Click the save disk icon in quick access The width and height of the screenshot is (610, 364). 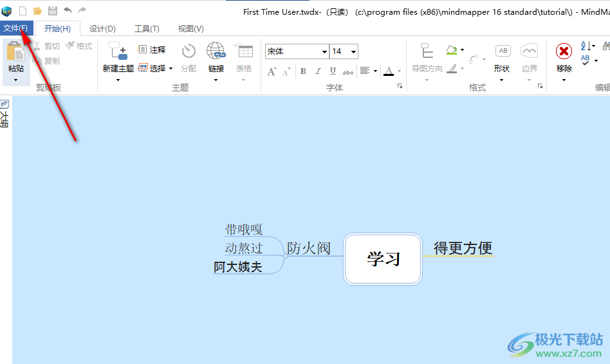point(53,11)
